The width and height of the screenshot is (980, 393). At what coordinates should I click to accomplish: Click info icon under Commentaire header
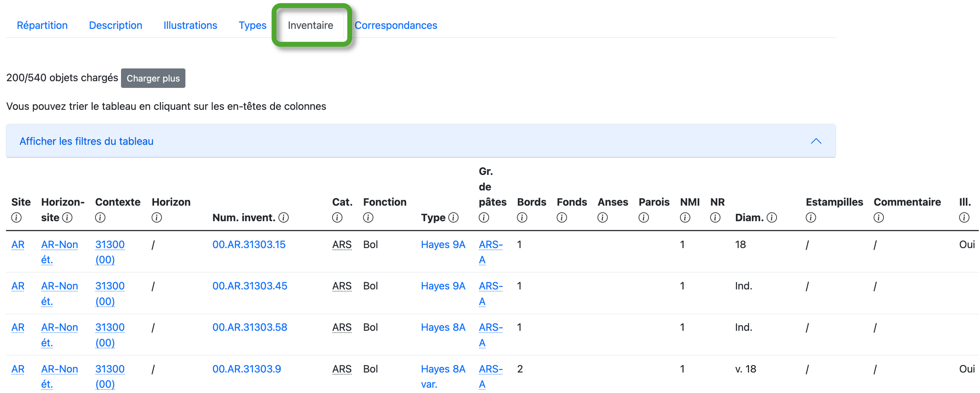878,218
